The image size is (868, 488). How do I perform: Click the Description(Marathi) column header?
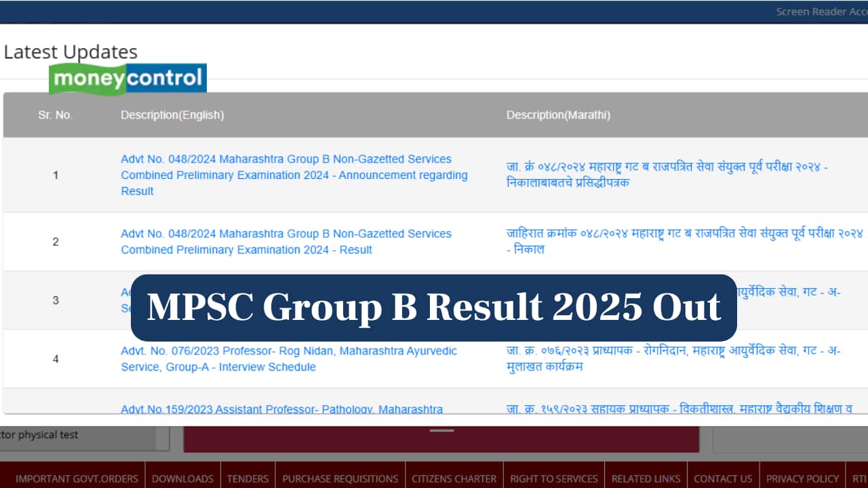pos(558,115)
